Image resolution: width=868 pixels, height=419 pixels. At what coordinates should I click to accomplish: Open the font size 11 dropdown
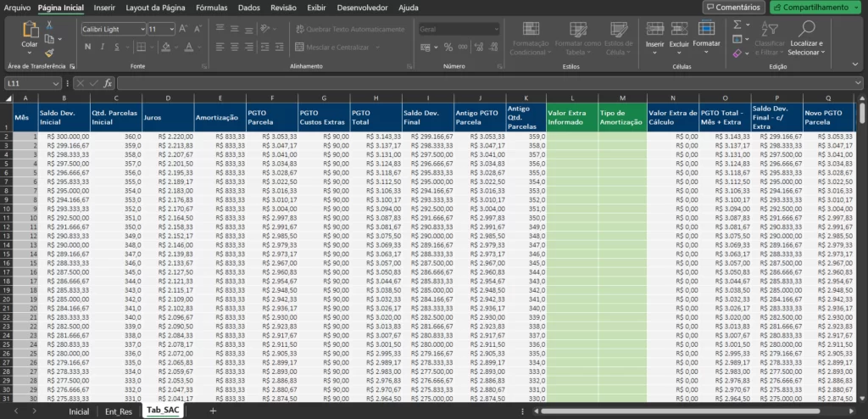[172, 29]
